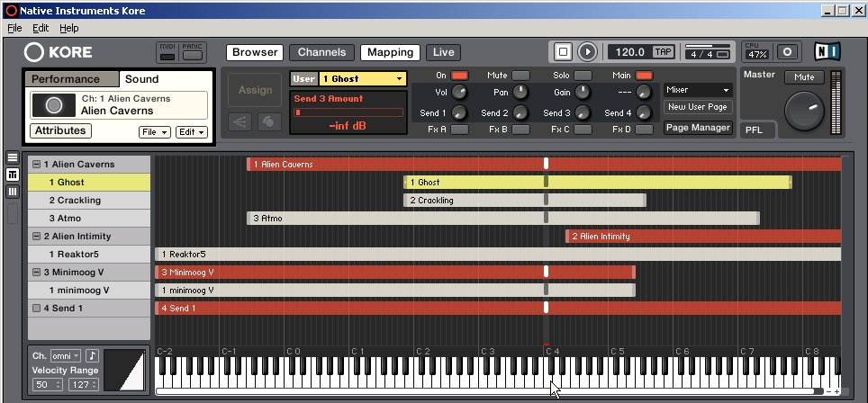Click the velocity curve display
The width and height of the screenshot is (868, 403).
[124, 370]
